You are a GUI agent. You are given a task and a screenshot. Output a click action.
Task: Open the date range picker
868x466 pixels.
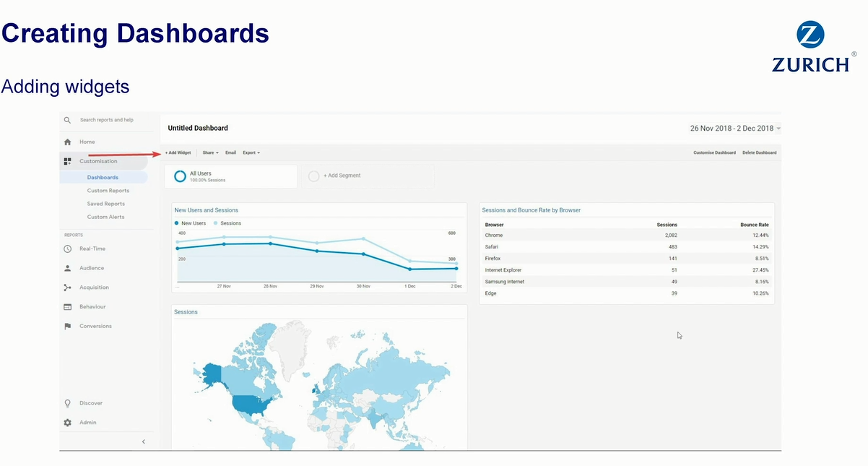point(735,129)
